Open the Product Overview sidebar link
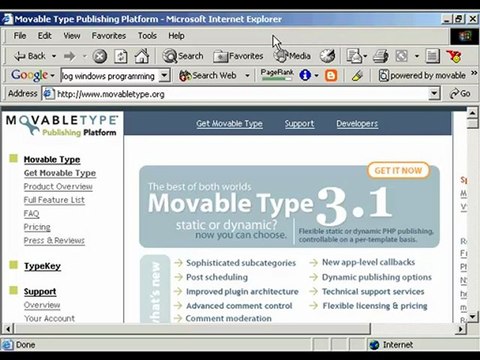The image size is (480, 360). pyautogui.click(x=58, y=186)
